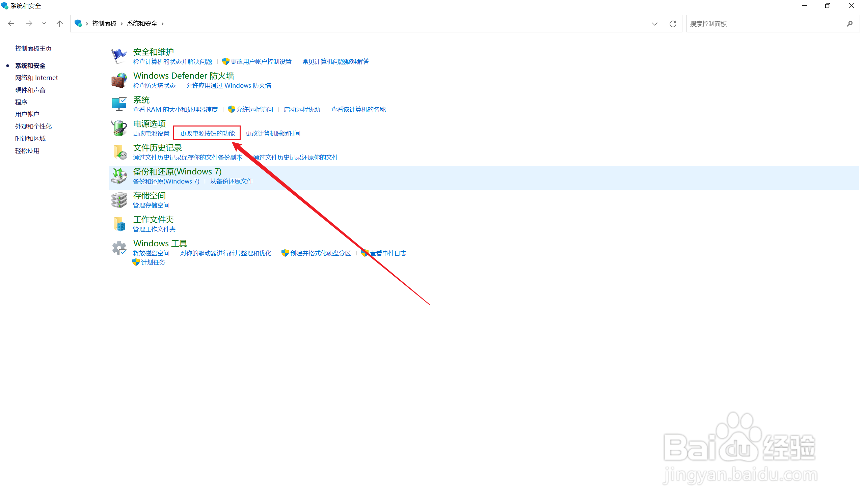Open the Security and Maintenance flag icon
The image size is (864, 504).
coord(119,56)
